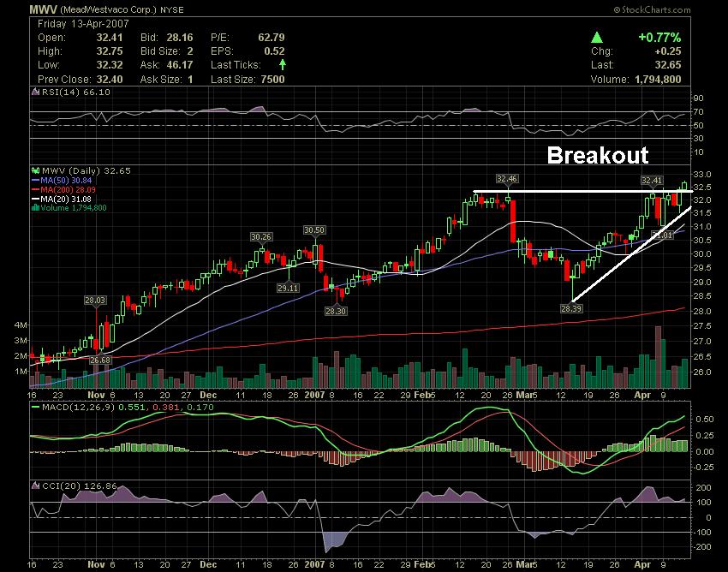The image size is (728, 572).
Task: Click the P/E value 62.79
Action: [x=272, y=38]
